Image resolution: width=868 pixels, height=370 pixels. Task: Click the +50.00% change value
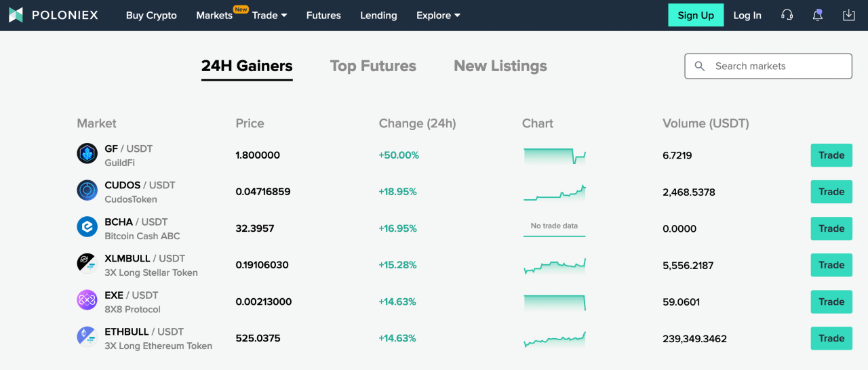tap(399, 155)
